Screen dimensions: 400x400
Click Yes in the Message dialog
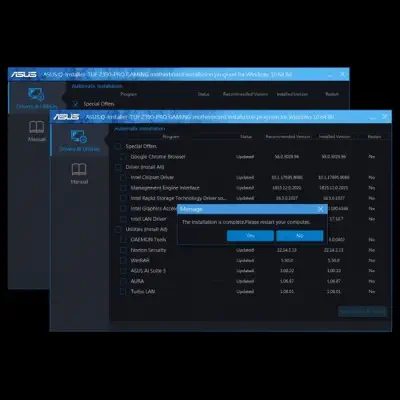click(x=250, y=236)
